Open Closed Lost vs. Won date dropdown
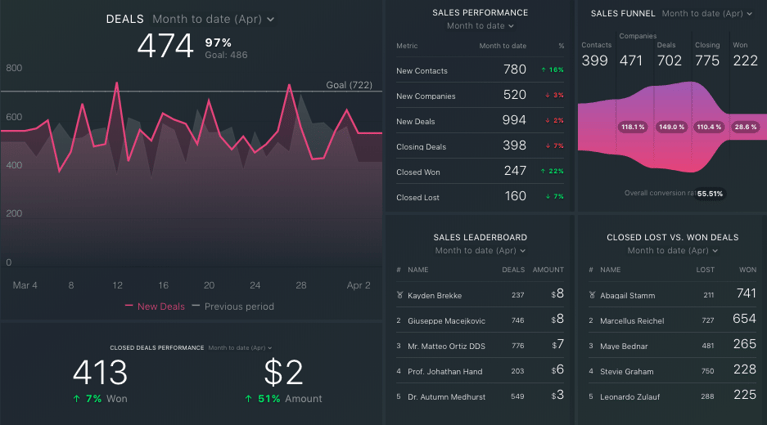The width and height of the screenshot is (767, 425). tap(672, 251)
